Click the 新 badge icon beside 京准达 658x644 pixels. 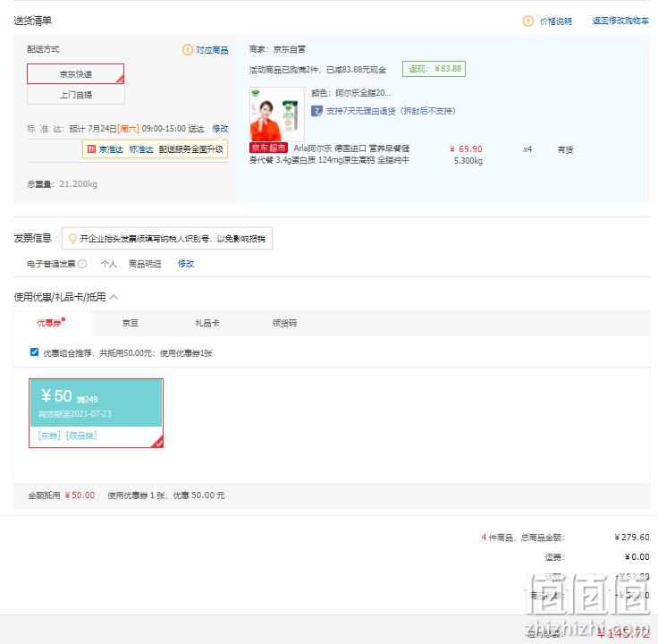91,148
